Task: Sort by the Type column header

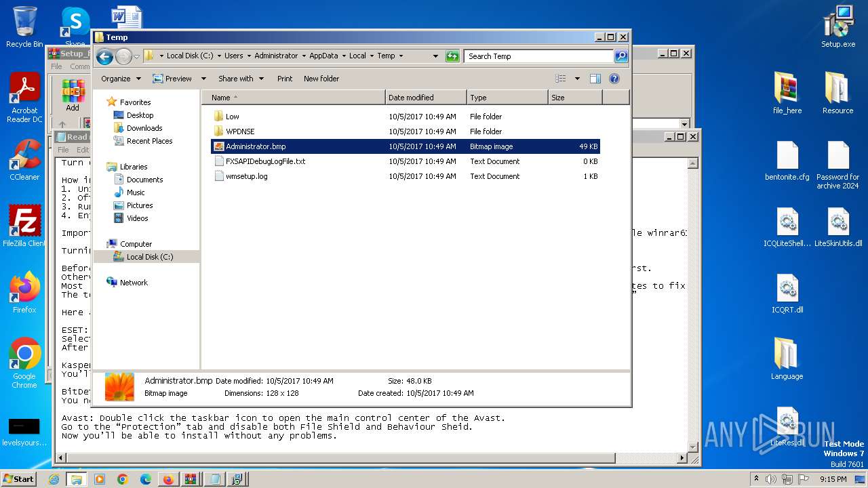Action: [x=507, y=98]
